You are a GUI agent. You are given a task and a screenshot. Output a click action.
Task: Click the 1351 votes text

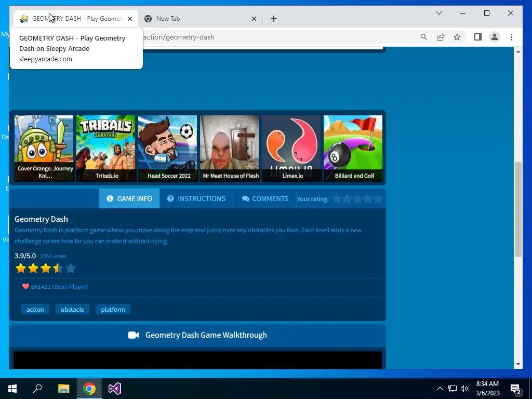coord(54,256)
